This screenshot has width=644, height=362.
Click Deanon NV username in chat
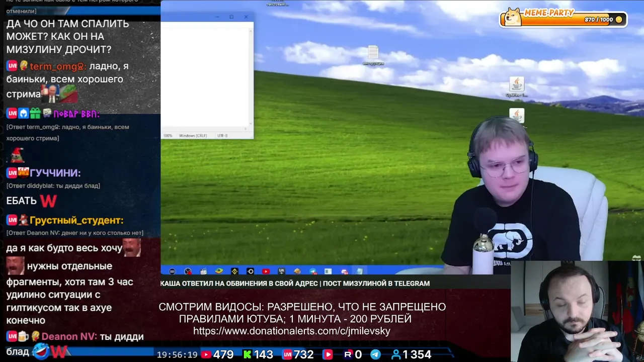point(69,337)
